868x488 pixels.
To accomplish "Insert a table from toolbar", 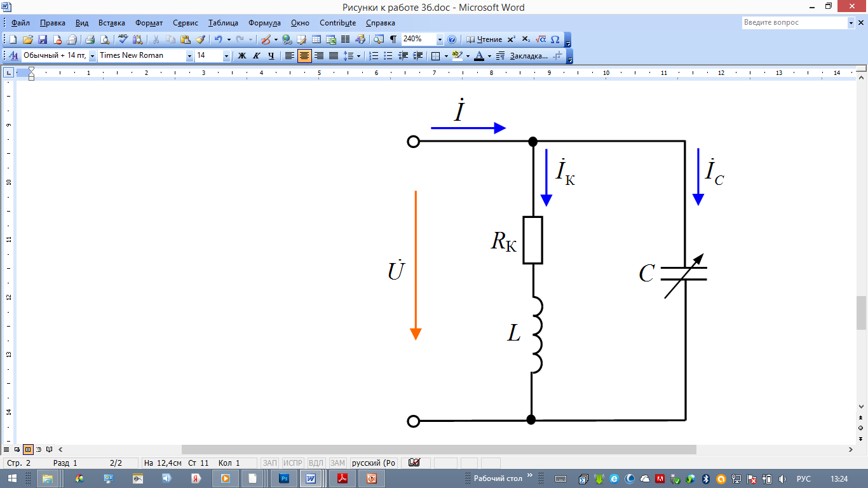I will pyautogui.click(x=316, y=39).
